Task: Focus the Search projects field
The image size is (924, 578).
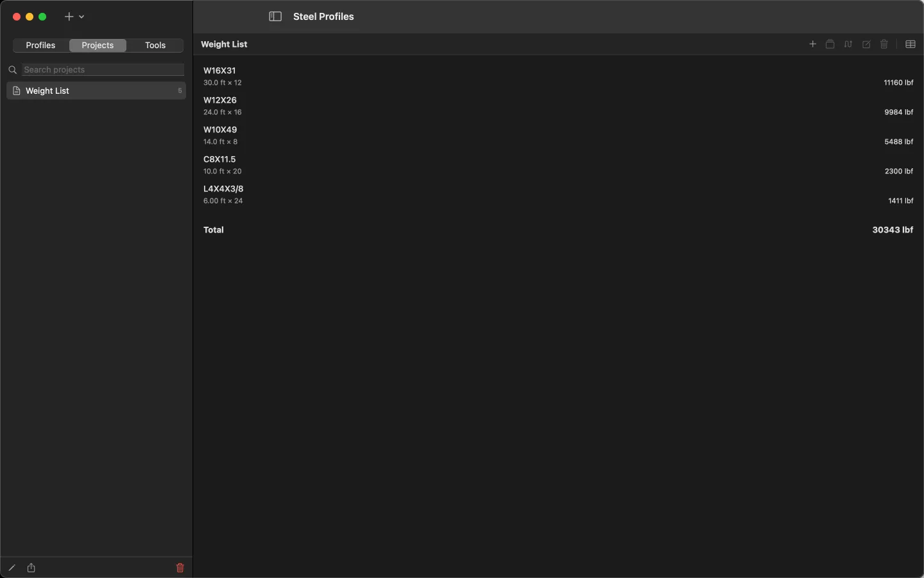Action: pos(103,70)
